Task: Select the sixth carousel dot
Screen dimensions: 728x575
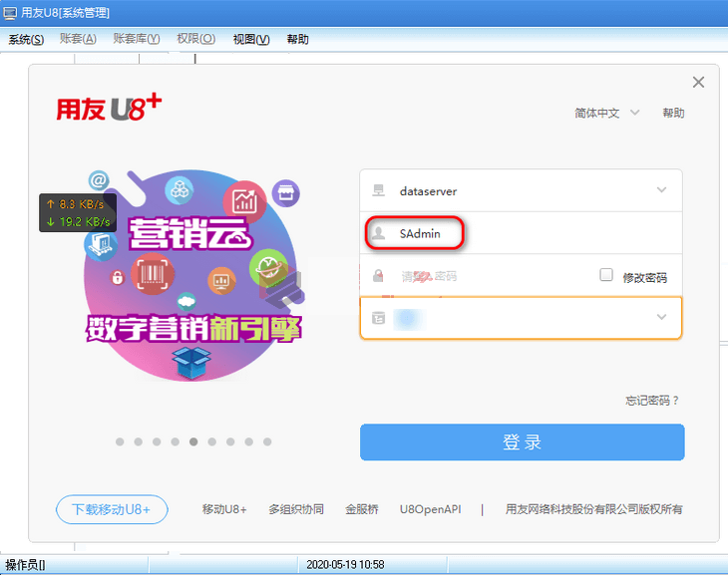Action: click(212, 441)
